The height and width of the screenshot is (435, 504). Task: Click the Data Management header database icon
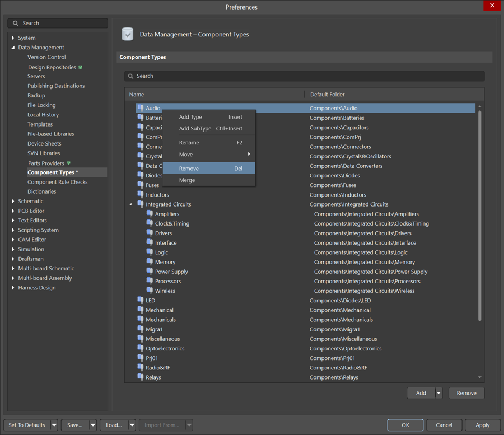coord(128,34)
